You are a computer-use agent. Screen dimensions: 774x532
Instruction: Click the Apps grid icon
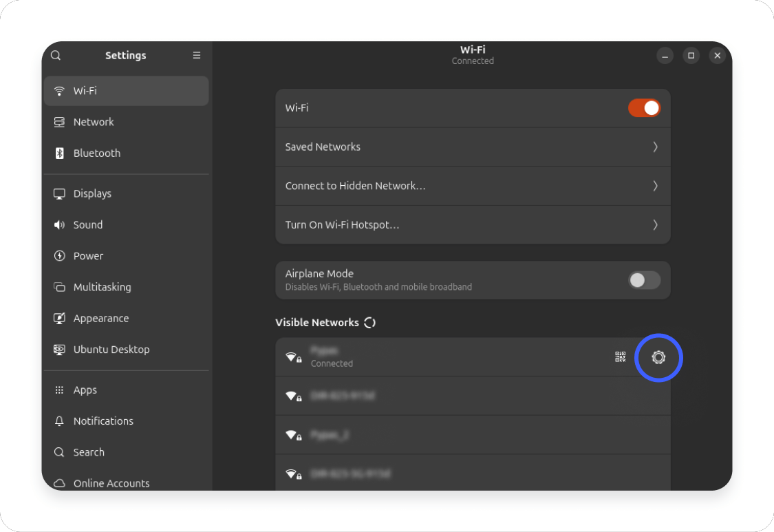click(59, 390)
